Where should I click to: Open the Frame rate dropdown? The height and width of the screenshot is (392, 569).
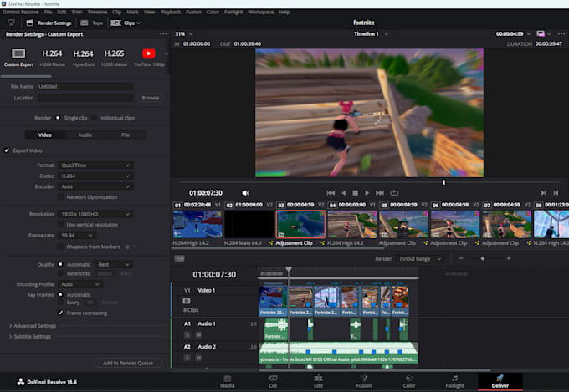[77, 236]
